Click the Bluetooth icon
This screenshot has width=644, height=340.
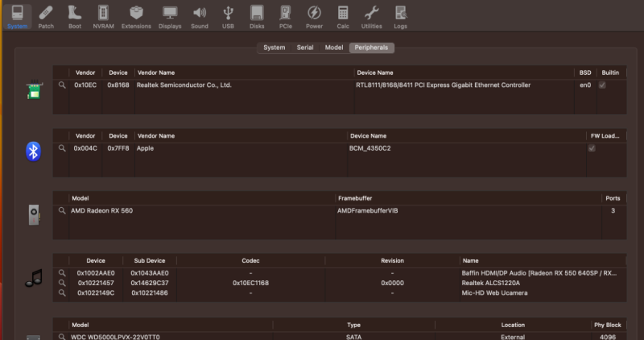[x=33, y=151]
